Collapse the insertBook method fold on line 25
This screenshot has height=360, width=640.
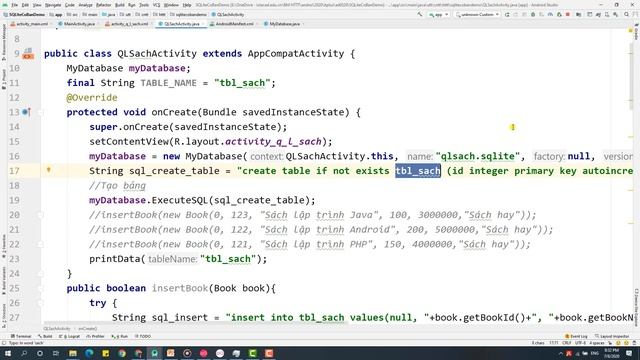[40, 288]
